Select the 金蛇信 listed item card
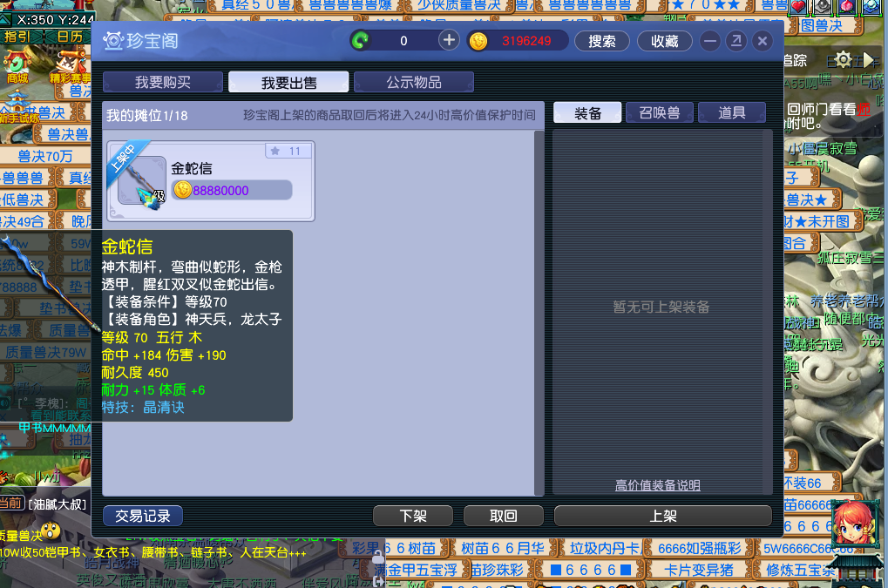888x588 pixels. pos(211,180)
